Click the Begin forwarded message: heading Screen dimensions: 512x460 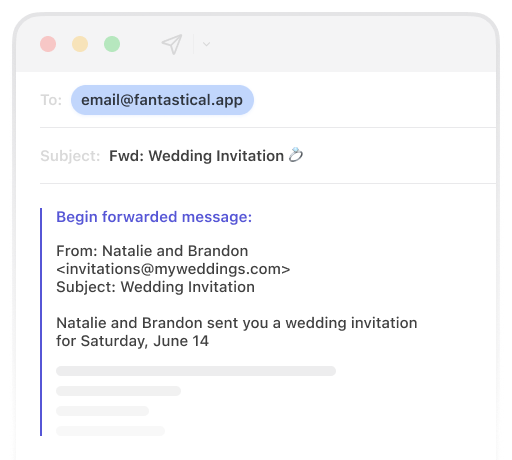(154, 217)
